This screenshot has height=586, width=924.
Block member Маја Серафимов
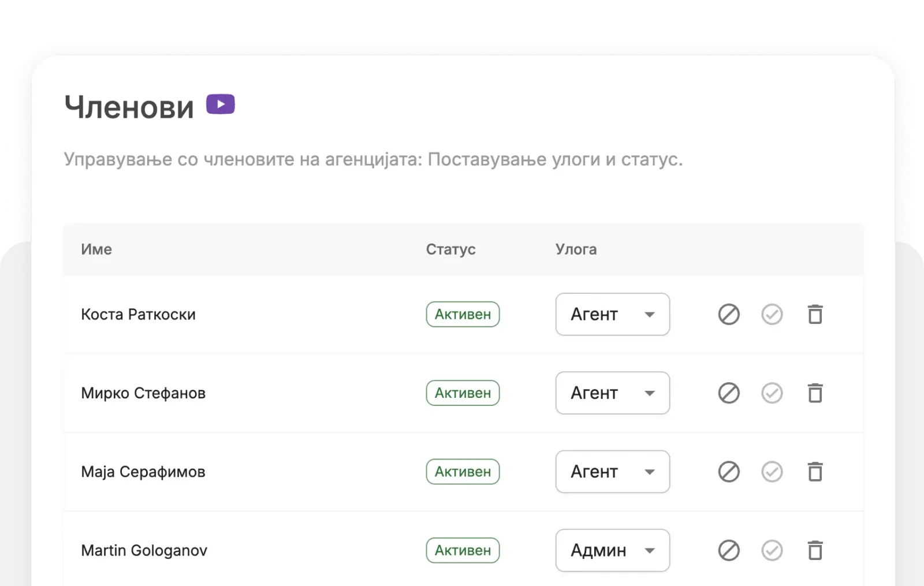728,472
